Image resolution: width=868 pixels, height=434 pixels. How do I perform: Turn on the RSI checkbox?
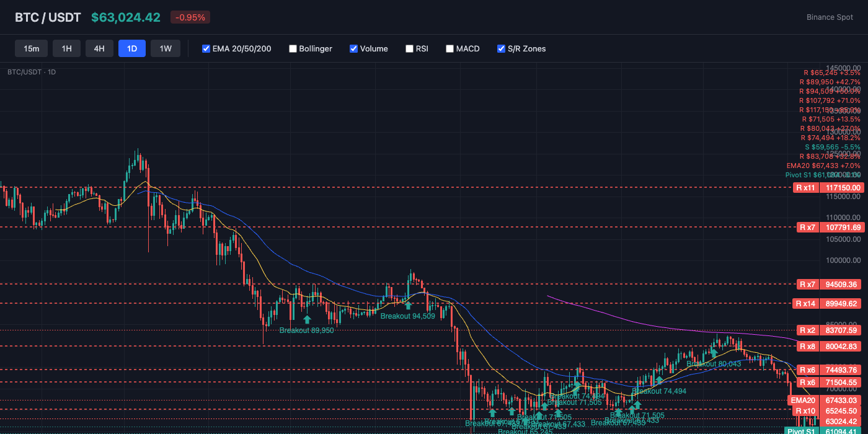point(409,48)
